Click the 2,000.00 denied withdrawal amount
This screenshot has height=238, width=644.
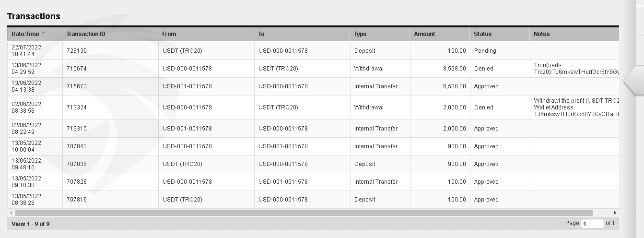455,107
